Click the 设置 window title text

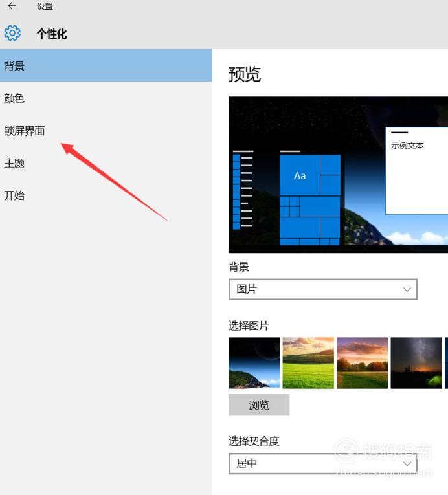point(45,6)
